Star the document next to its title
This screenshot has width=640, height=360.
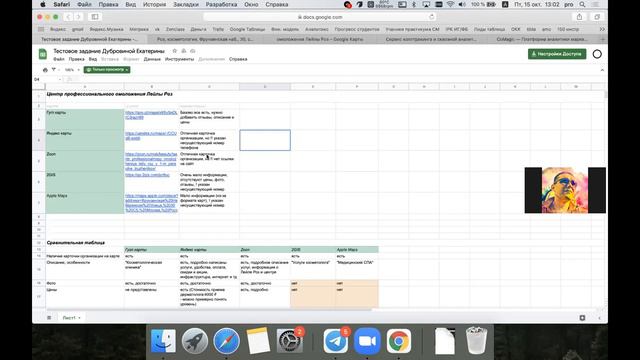[175, 51]
